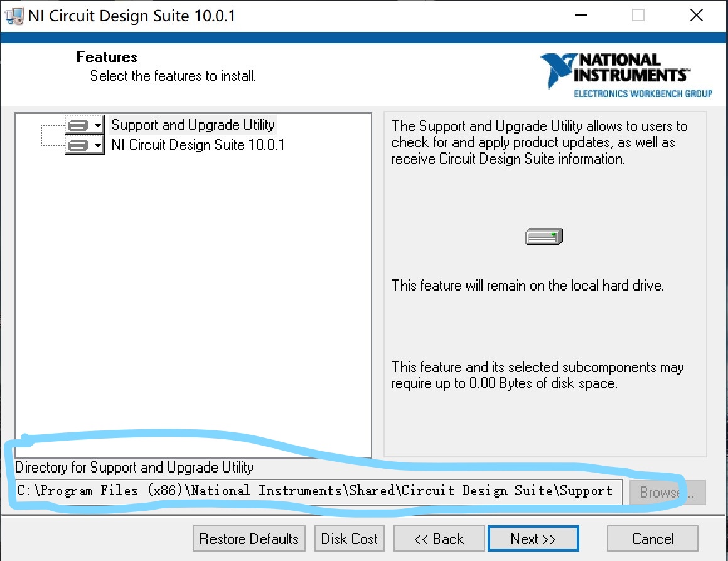Click the 'Directory for Support and Upgrade Utility' label

click(x=134, y=467)
